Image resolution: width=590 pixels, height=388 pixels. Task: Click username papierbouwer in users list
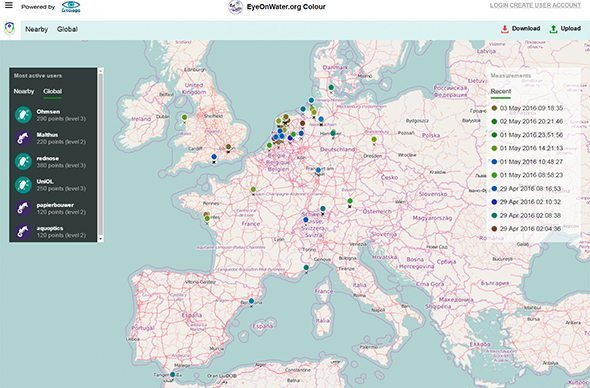(55, 205)
